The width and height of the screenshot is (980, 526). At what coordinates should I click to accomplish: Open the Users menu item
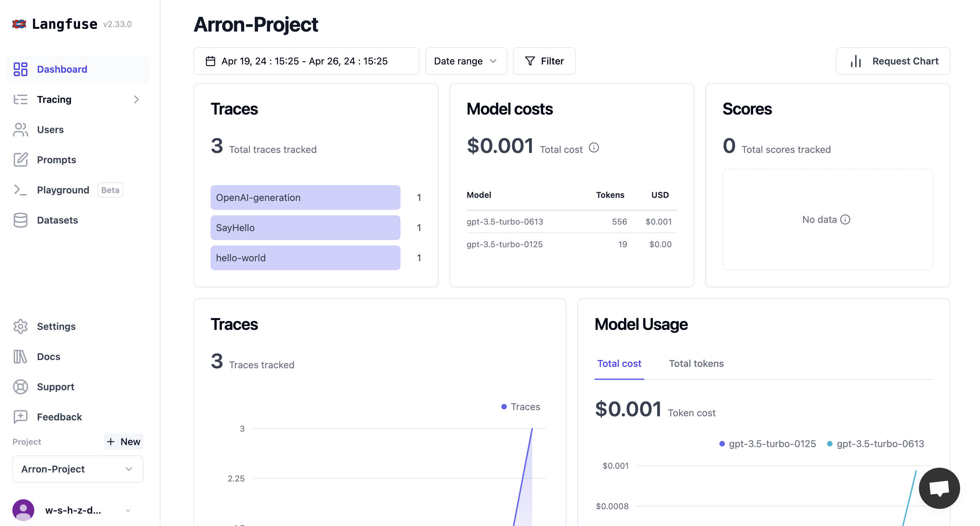tap(50, 130)
